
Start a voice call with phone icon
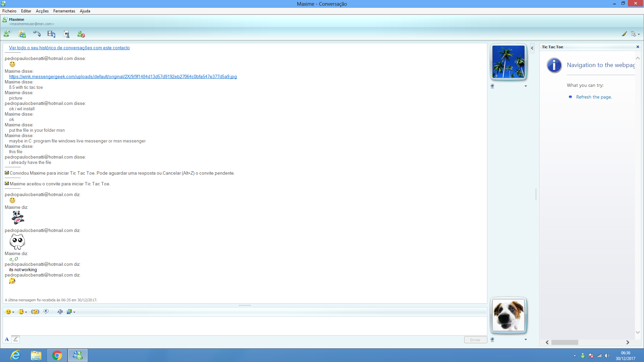click(x=37, y=34)
